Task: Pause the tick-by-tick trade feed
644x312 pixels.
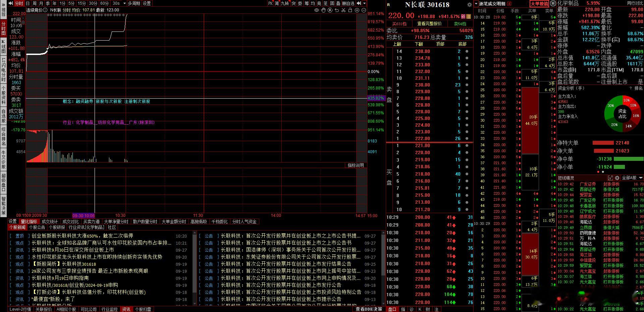Action: pos(553,4)
